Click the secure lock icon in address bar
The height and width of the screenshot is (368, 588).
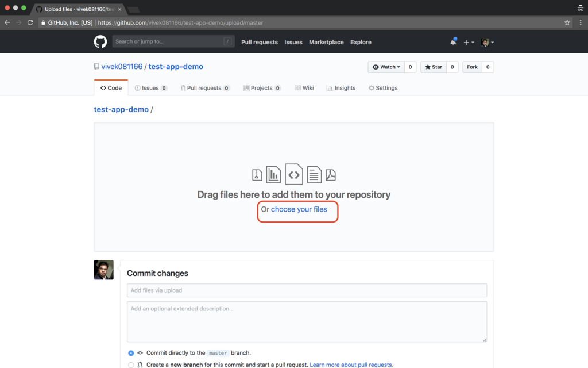(x=43, y=23)
